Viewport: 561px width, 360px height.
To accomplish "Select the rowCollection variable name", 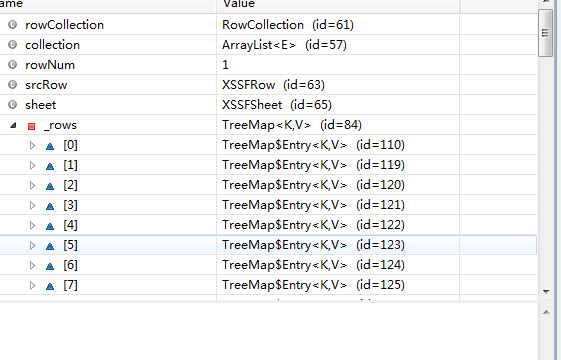I will pos(64,25).
